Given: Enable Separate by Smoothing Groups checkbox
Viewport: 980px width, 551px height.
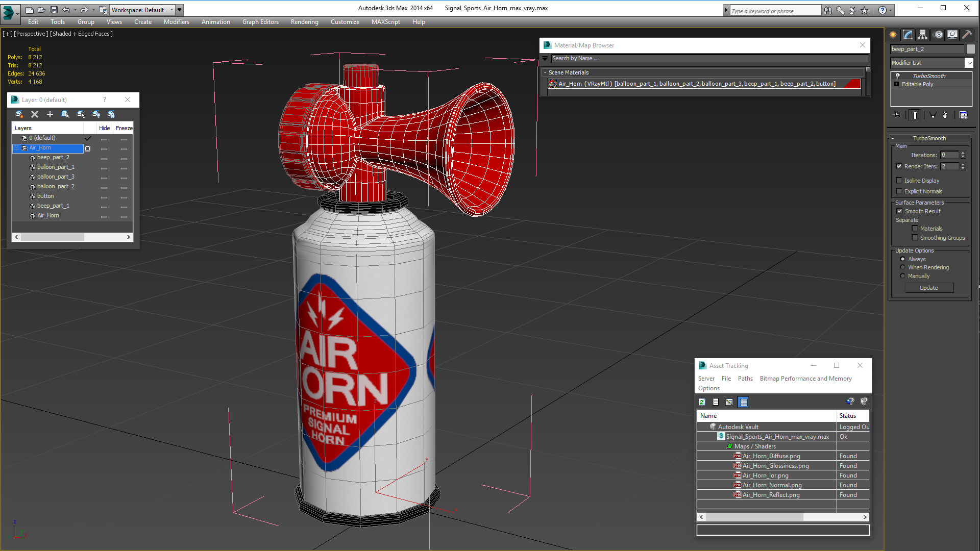Looking at the screenshot, I should [x=915, y=238].
